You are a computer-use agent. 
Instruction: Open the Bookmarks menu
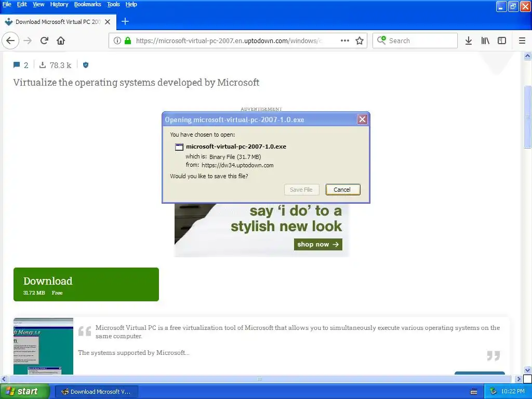87,4
